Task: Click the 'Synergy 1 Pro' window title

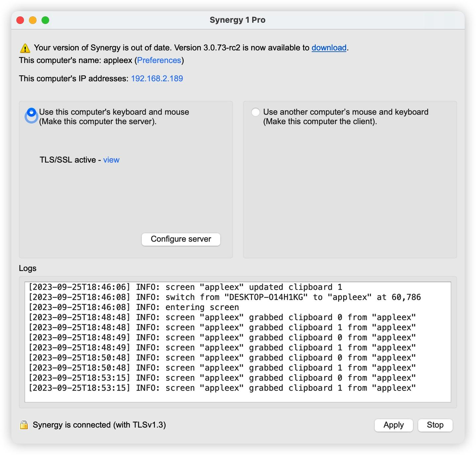Action: pyautogui.click(x=237, y=20)
